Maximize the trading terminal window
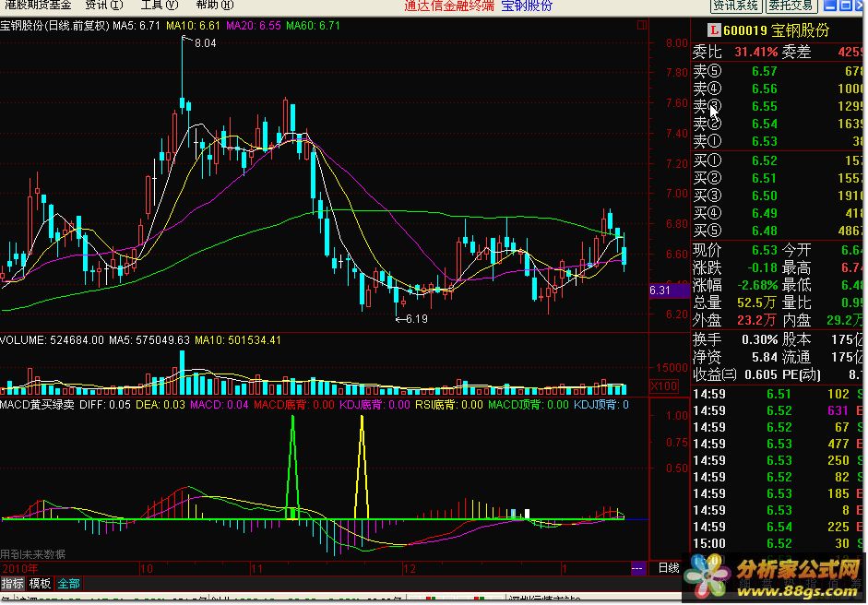Image resolution: width=868 pixels, height=605 pixels. point(846,6)
